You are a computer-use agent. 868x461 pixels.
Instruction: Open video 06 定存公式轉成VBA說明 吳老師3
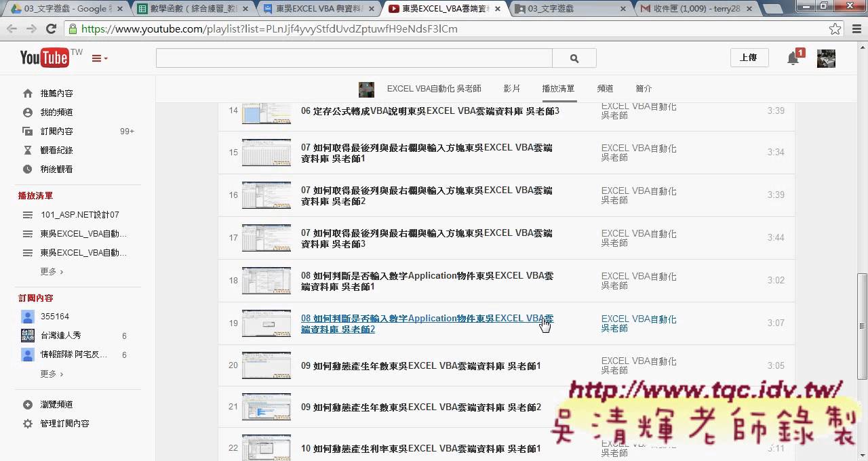pos(430,111)
